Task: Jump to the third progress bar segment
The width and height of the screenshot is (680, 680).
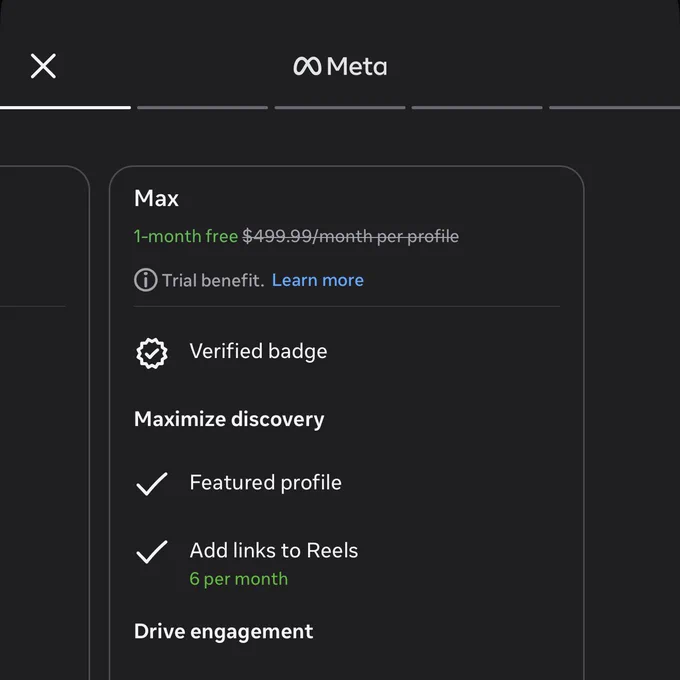Action: click(x=340, y=108)
